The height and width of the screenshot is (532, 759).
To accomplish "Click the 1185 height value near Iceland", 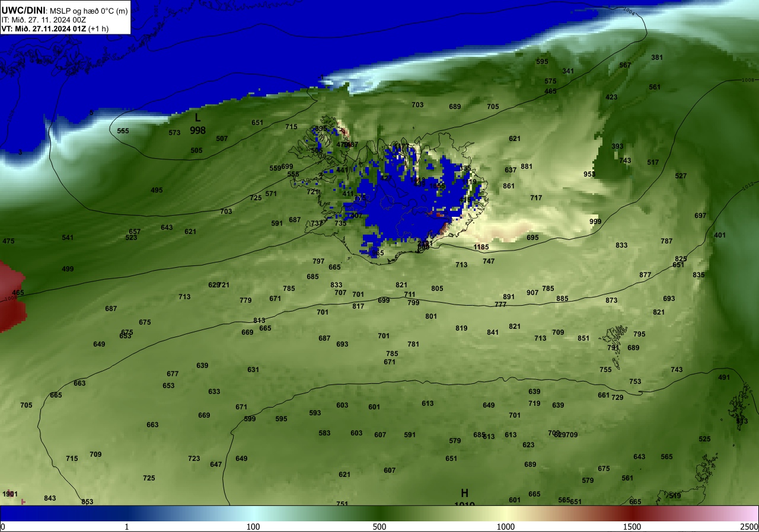I will coord(481,247).
